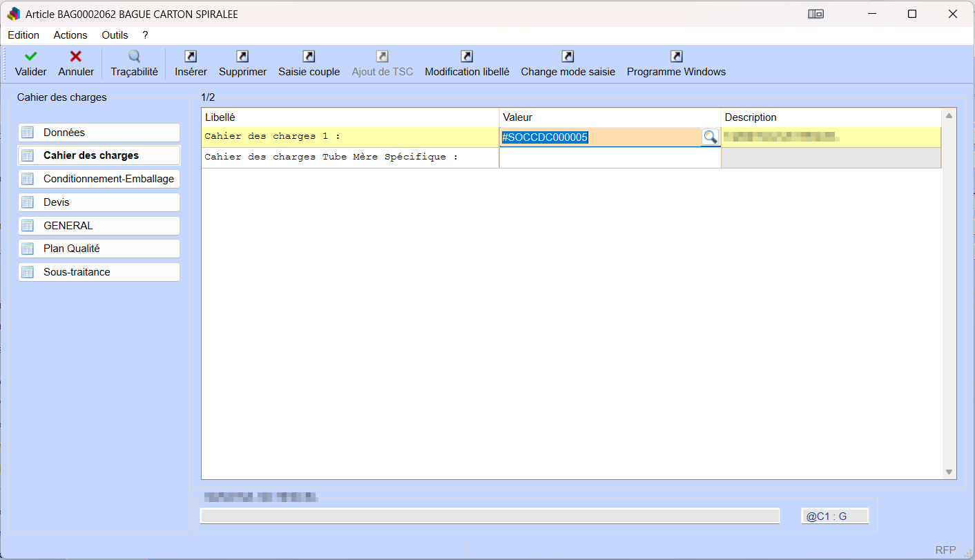The width and height of the screenshot is (975, 560).
Task: Select Conditionnement-Emballage section
Action: tap(99, 179)
